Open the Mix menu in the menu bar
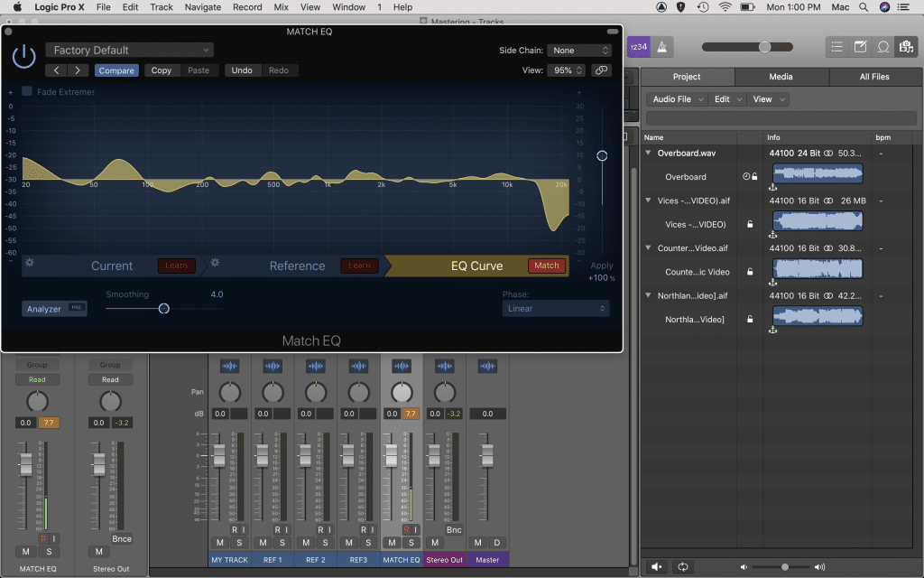Image resolution: width=924 pixels, height=578 pixels. point(281,7)
